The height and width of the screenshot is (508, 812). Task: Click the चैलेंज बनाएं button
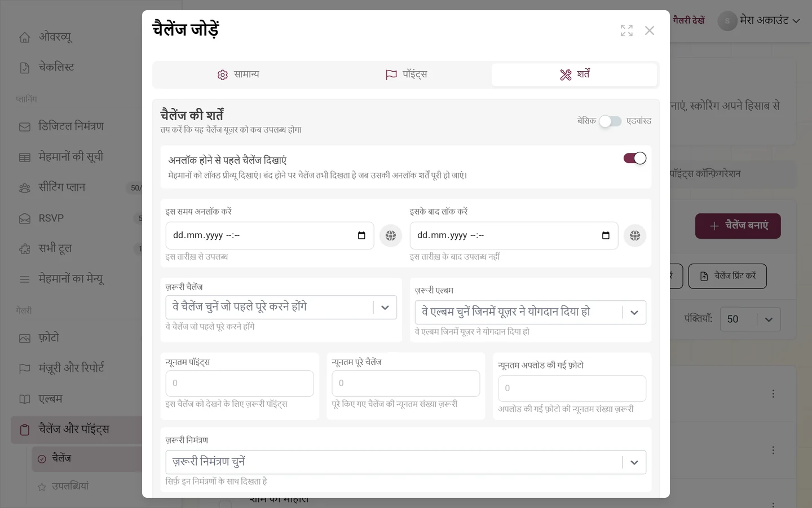[x=738, y=226]
